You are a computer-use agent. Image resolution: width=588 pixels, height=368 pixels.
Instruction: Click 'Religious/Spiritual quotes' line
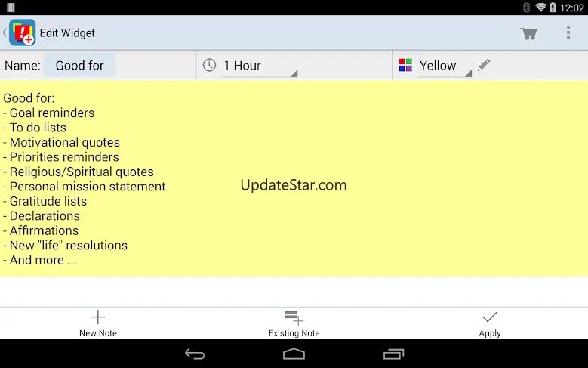pyautogui.click(x=79, y=172)
